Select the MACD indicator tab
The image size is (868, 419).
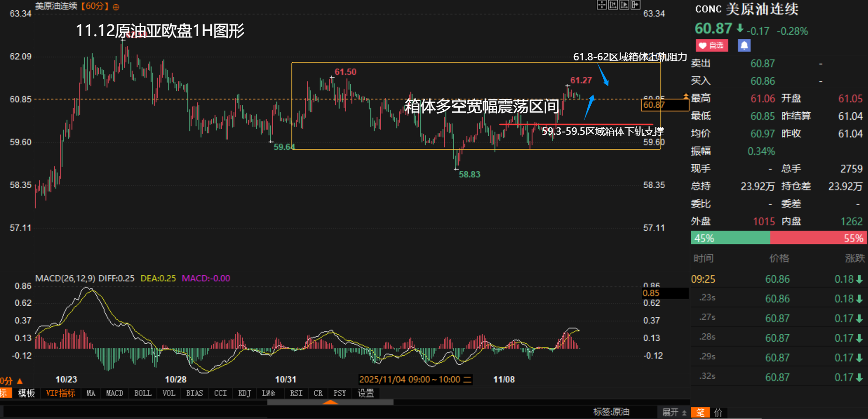point(115,393)
